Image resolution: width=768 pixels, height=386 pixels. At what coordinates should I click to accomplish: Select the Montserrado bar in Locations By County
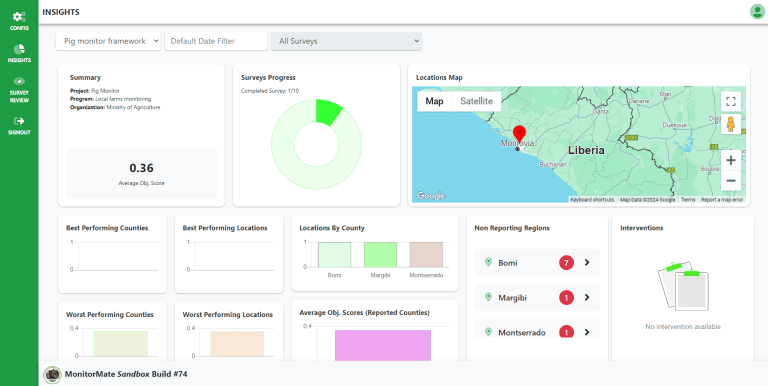point(426,254)
